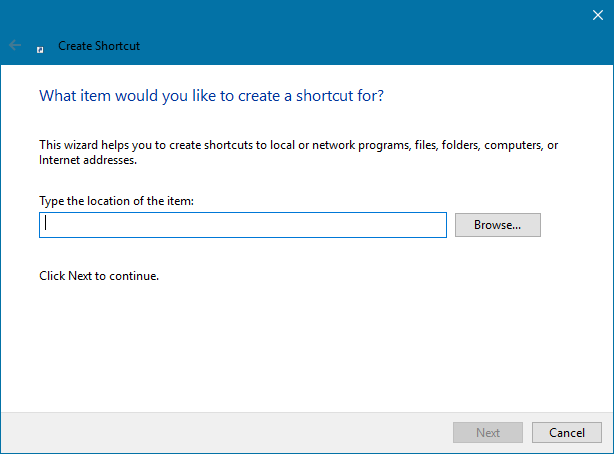The width and height of the screenshot is (614, 454).
Task: Click the "Create Shortcut" window title text
Action: coord(99,46)
